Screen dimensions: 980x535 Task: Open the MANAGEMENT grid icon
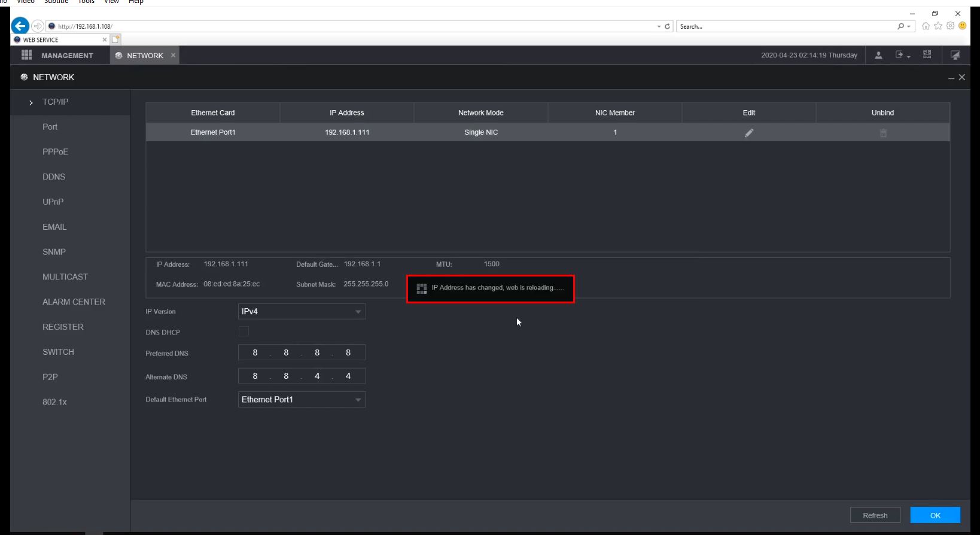[x=26, y=55]
